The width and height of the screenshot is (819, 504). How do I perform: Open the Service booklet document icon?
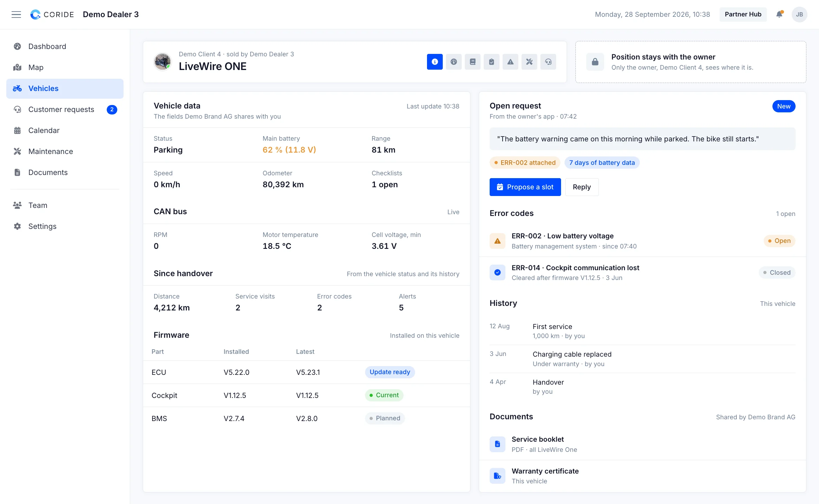(x=497, y=444)
